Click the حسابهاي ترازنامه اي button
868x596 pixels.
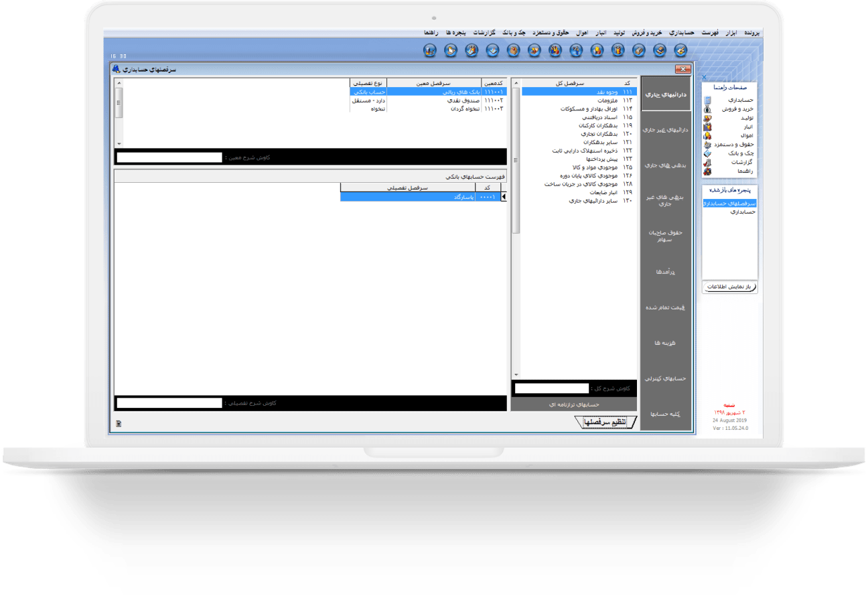574,404
